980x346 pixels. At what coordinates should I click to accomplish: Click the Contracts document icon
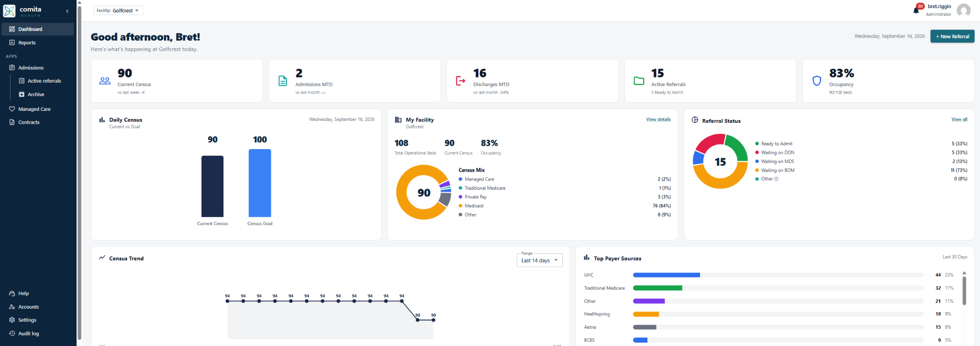[12, 122]
